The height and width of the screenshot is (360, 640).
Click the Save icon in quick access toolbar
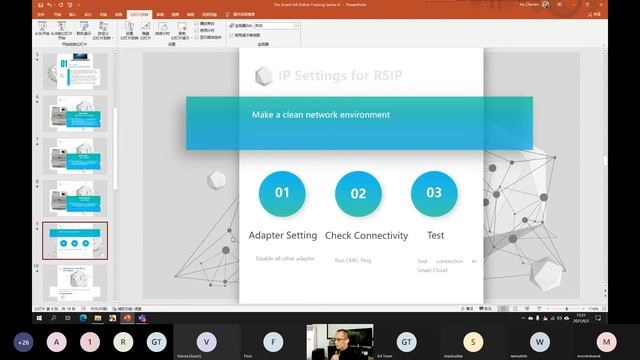tap(40, 5)
